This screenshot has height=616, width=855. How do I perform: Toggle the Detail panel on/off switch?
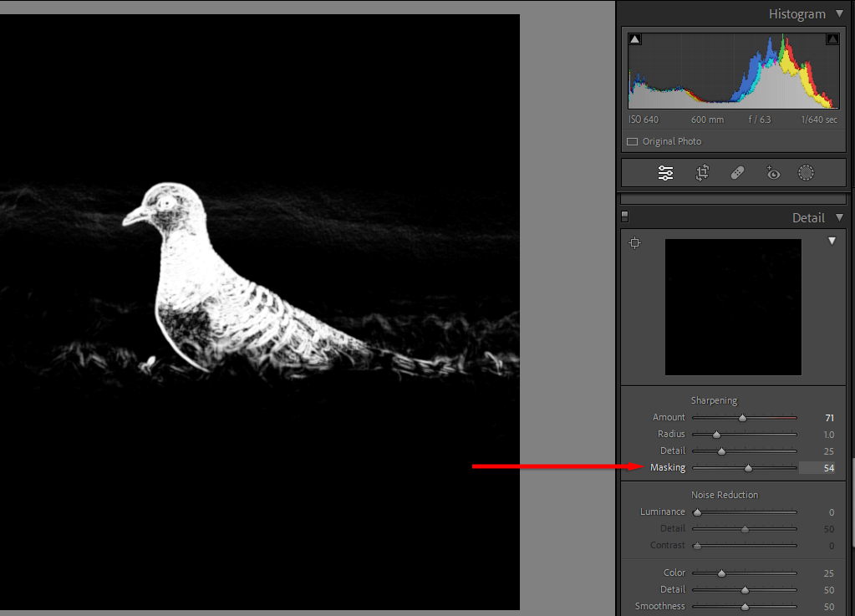625,217
